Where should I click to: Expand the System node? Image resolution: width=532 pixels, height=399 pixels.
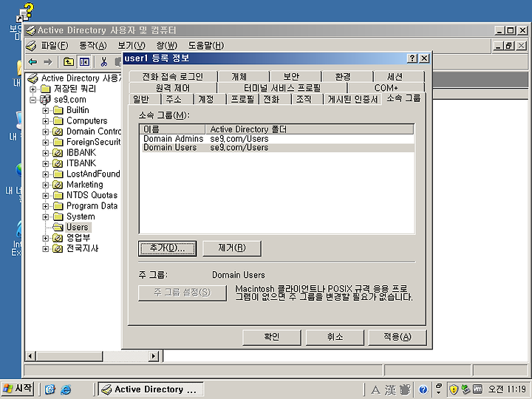pyautogui.click(x=46, y=216)
